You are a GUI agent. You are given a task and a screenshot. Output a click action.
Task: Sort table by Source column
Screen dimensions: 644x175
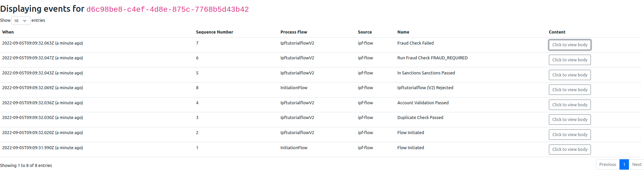(365, 32)
